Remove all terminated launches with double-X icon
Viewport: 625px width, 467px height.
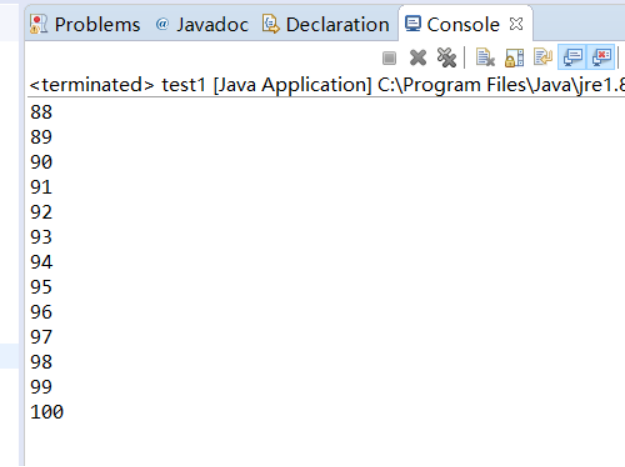pyautogui.click(x=446, y=59)
